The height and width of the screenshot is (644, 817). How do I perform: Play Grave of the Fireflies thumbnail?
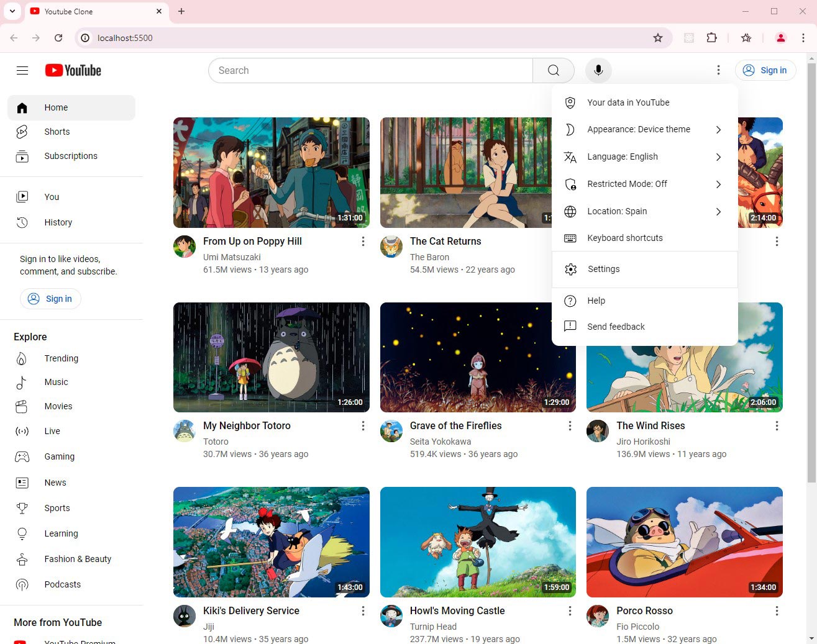pos(478,357)
